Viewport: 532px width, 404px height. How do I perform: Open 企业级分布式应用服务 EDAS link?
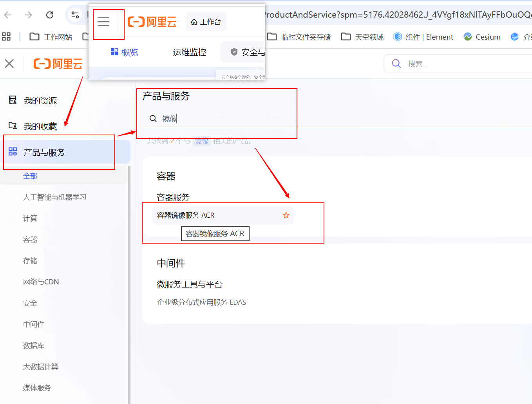point(201,302)
